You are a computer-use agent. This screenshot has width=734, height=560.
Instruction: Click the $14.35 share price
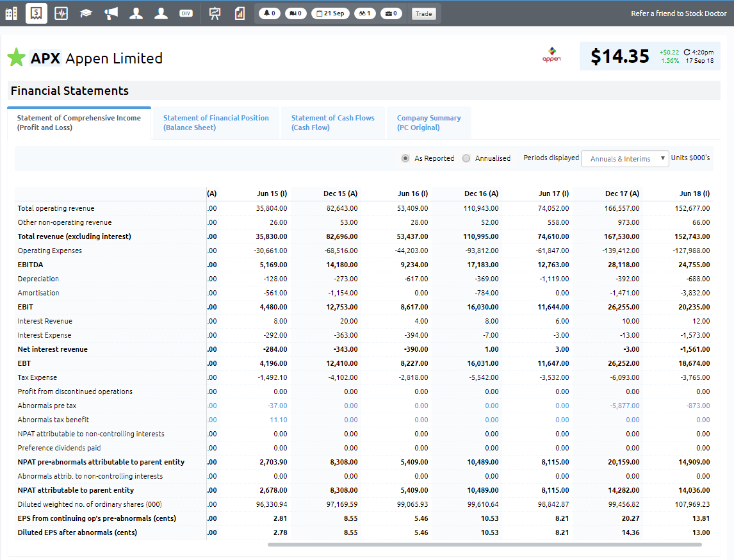click(620, 56)
